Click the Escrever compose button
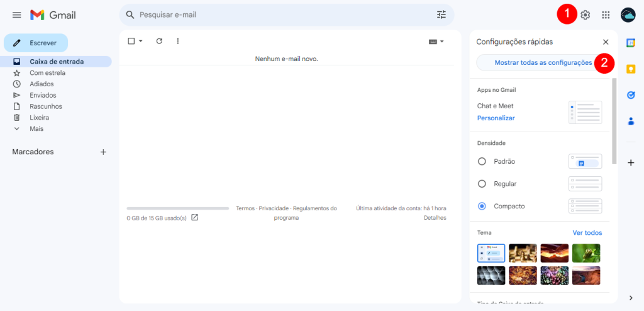Viewport: 644px width, 311px height. [x=36, y=43]
